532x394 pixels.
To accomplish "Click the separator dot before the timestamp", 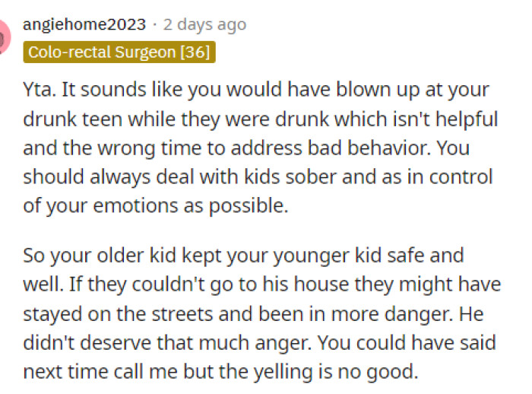I will pyautogui.click(x=154, y=24).
